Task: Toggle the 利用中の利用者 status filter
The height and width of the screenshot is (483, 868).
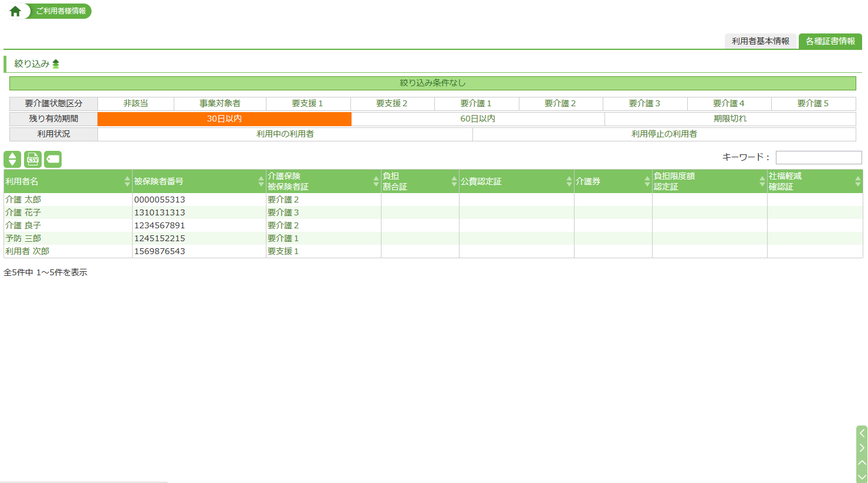Action: click(285, 134)
